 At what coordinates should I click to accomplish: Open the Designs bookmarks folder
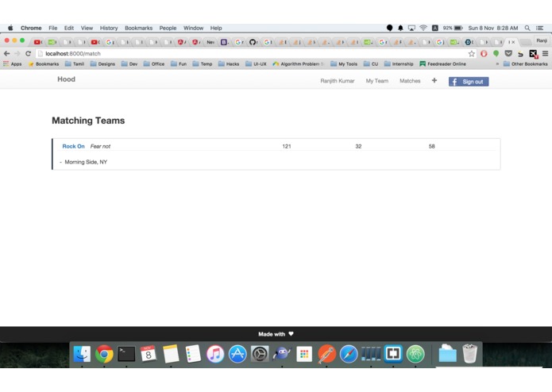tap(102, 63)
